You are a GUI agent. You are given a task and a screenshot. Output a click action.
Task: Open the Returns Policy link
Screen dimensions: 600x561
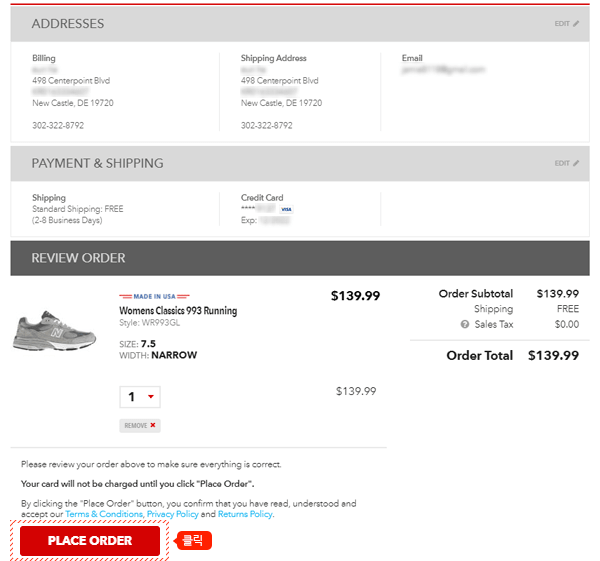245,514
